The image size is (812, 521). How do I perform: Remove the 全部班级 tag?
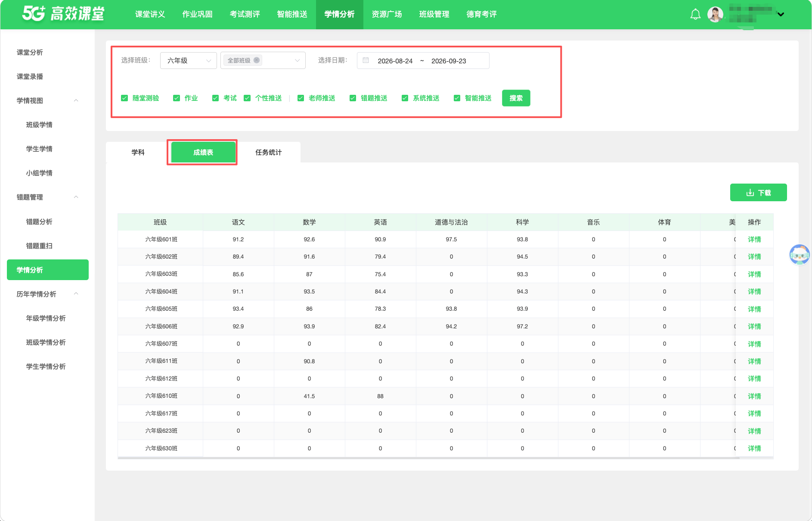click(x=257, y=60)
